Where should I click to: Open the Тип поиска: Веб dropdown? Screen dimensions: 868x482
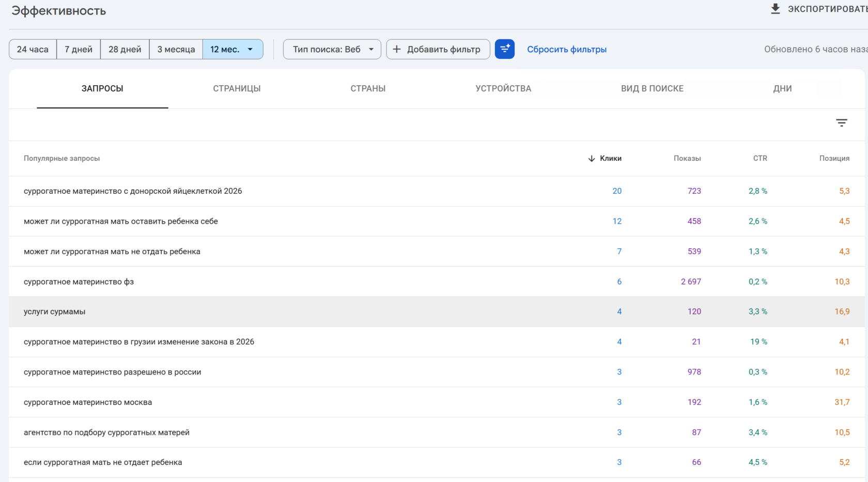coord(332,49)
